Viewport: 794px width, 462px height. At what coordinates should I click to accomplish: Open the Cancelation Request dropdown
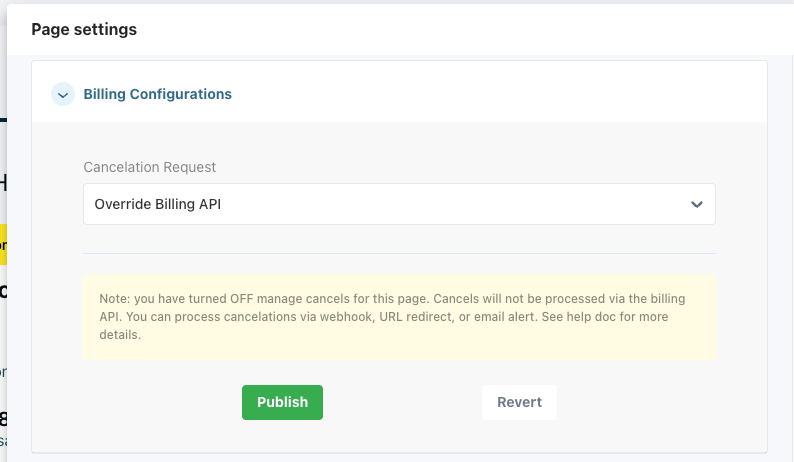(x=398, y=204)
